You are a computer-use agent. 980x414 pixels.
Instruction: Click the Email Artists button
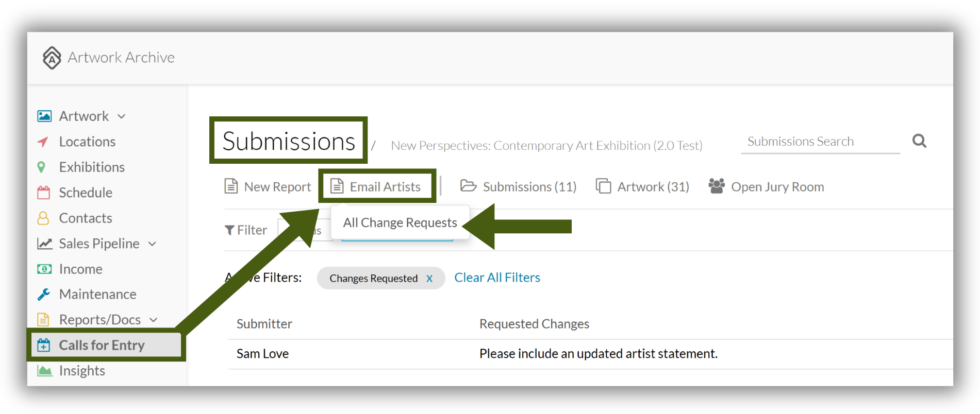tap(376, 186)
